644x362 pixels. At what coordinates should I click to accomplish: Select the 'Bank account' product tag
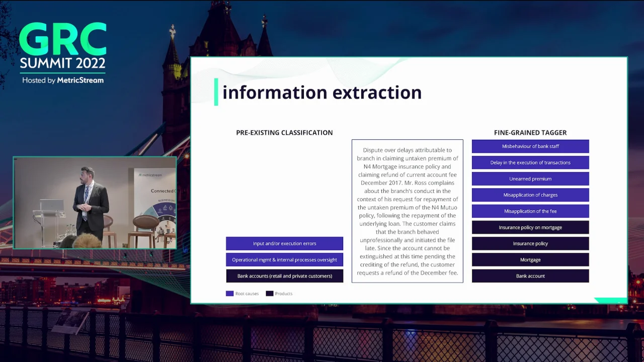[530, 276]
